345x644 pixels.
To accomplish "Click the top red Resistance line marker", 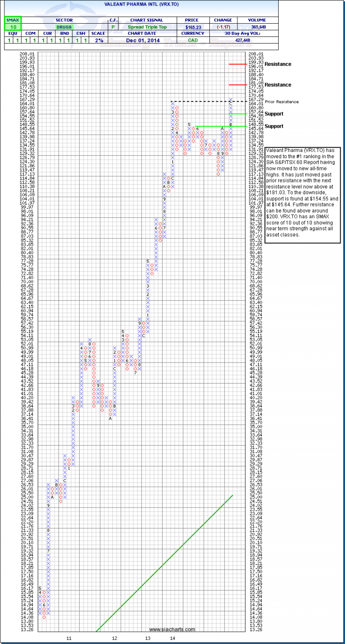I will point(236,64).
